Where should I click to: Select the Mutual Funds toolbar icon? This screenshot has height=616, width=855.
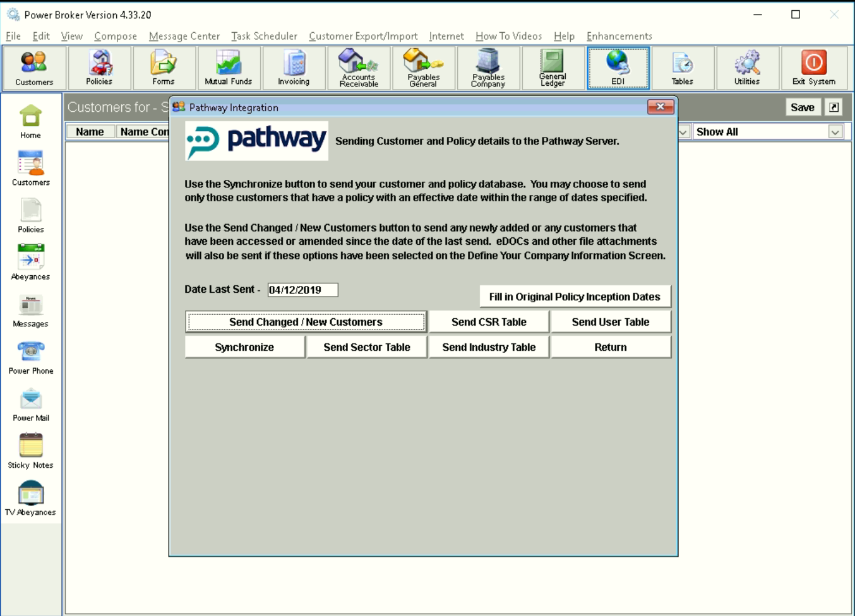228,68
